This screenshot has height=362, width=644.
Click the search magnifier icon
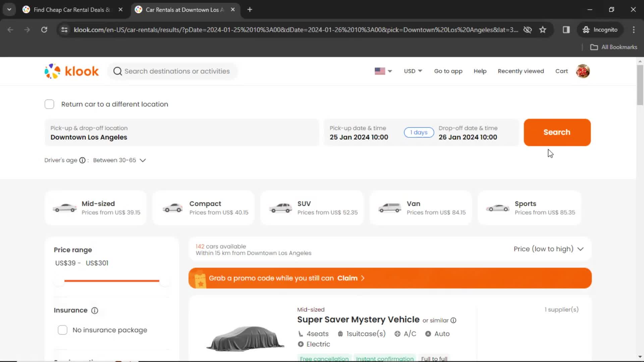(117, 71)
